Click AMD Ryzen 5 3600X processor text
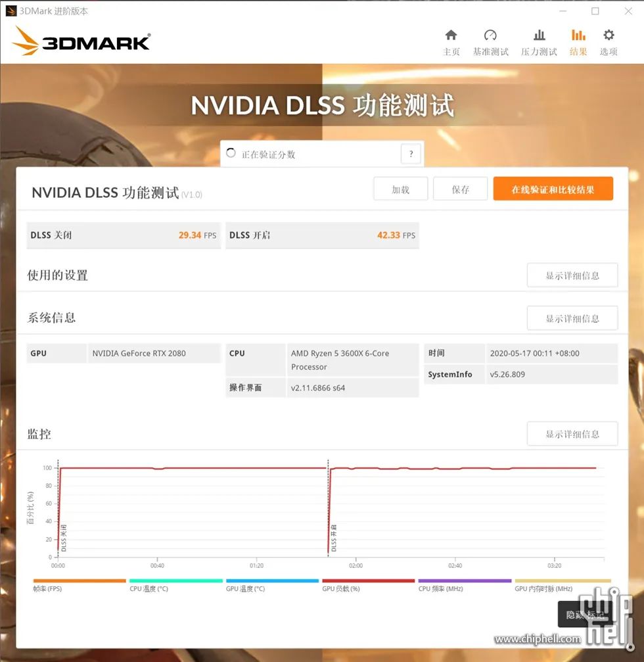Image resolution: width=644 pixels, height=662 pixels. pyautogui.click(x=340, y=360)
